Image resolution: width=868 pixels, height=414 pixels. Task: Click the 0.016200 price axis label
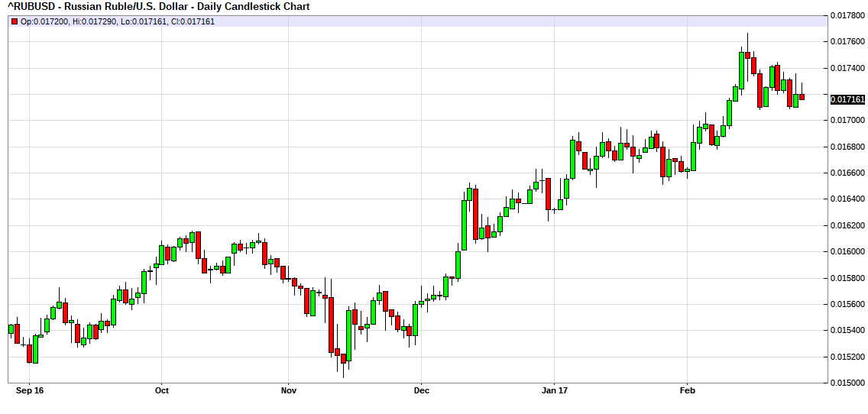tap(848, 226)
